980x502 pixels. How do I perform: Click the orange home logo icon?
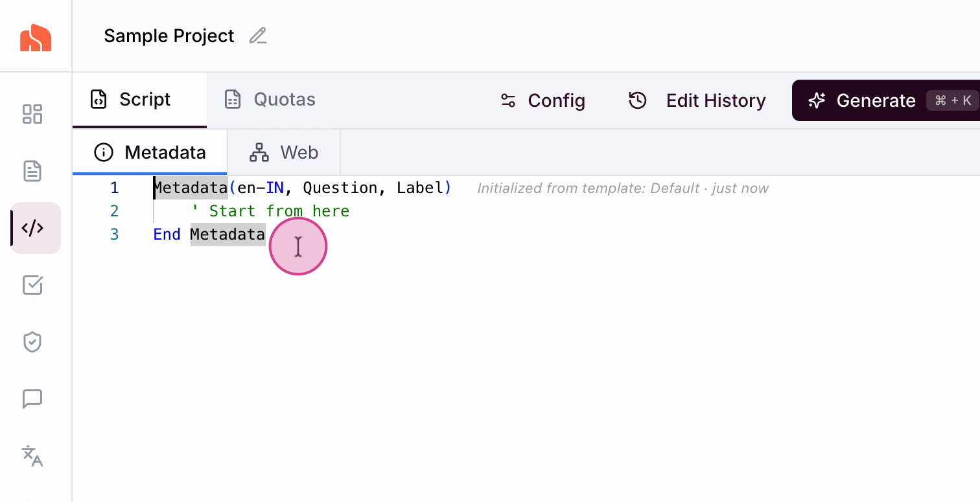click(36, 38)
